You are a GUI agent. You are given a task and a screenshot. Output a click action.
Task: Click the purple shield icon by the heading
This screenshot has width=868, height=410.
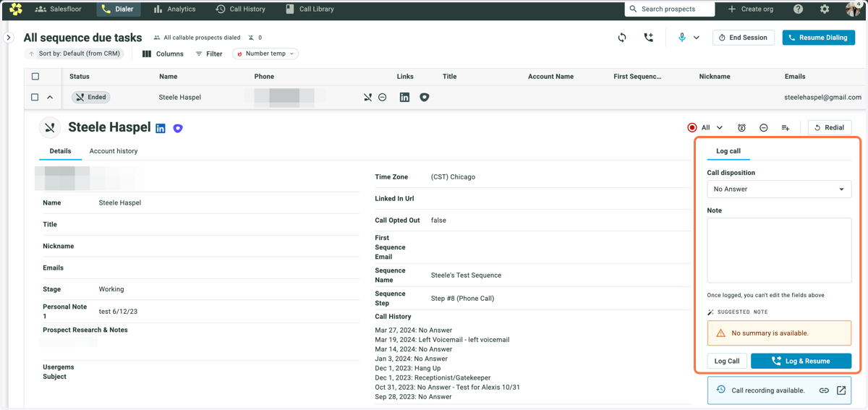point(178,128)
